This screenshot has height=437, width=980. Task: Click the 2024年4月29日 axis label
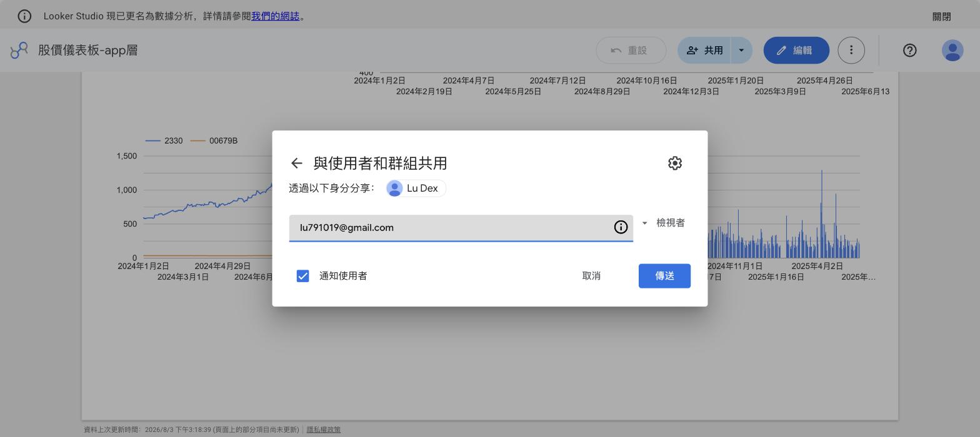tap(222, 266)
